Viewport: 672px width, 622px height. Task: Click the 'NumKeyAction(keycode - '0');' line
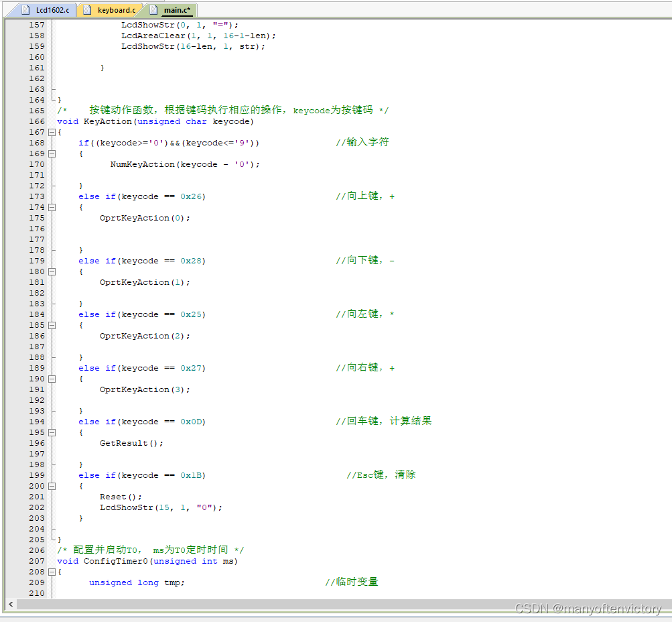tap(185, 165)
